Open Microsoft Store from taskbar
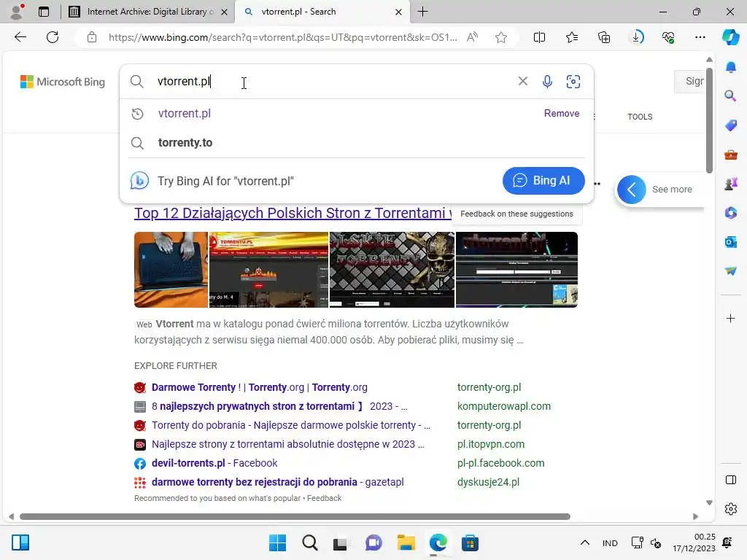The image size is (747, 560). coord(470,542)
